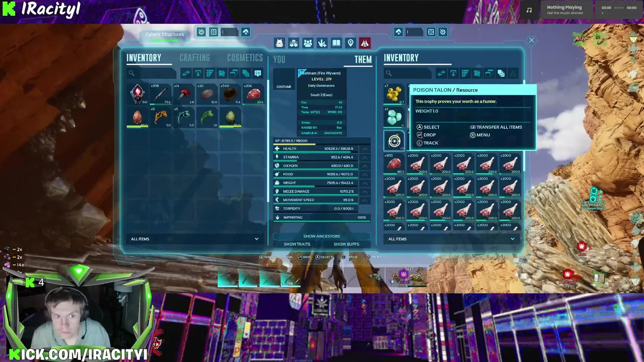Select x1855 raw meat in right inventory
This screenshot has height=362, width=644.
(394, 164)
